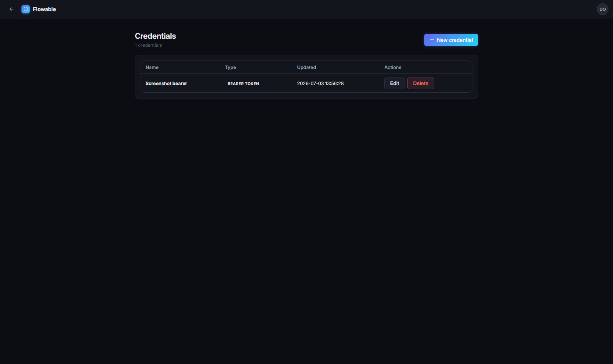
Task: Click the Type column header
Action: click(x=231, y=67)
